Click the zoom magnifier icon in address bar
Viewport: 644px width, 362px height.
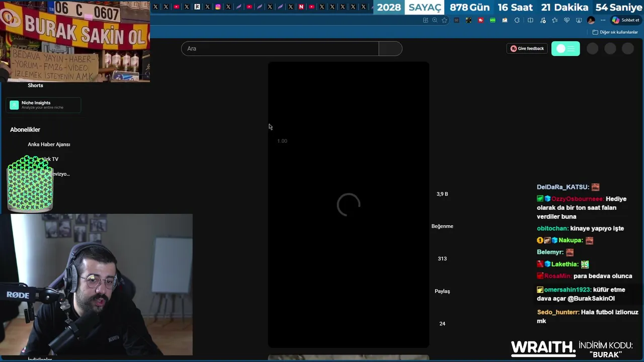435,20
